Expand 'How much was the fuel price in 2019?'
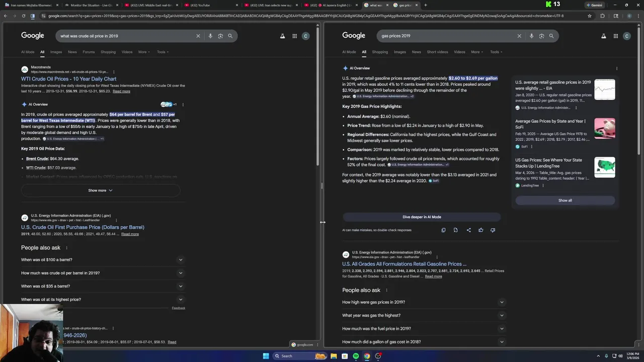Viewport: 644px width, 362px height. 424,329
